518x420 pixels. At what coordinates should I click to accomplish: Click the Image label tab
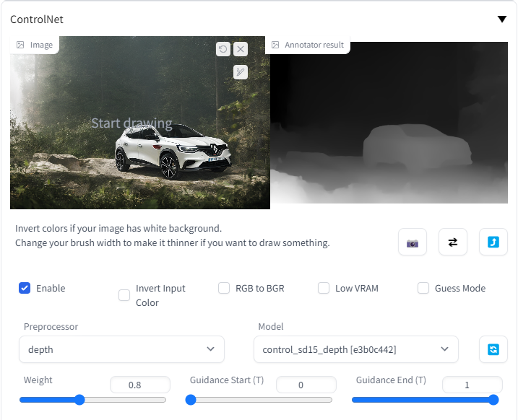[x=35, y=45]
